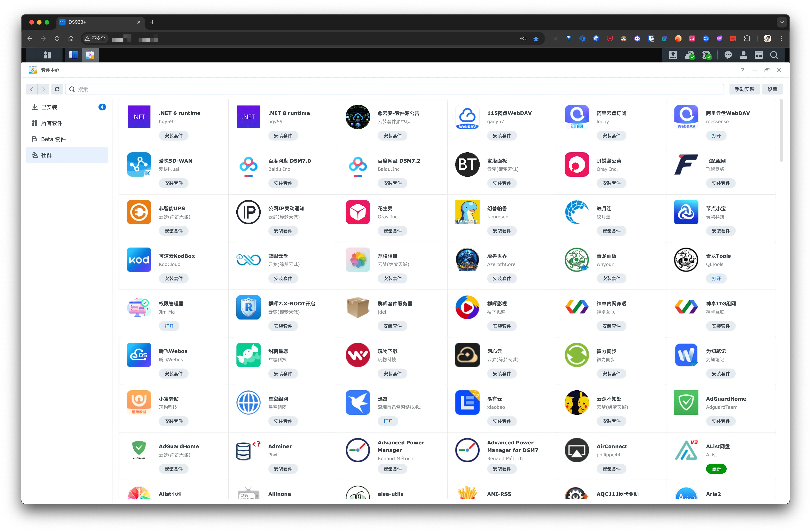Image resolution: width=811 pixels, height=532 pixels.
Task: Click the 宝塔面板 BT app icon
Action: tap(467, 165)
